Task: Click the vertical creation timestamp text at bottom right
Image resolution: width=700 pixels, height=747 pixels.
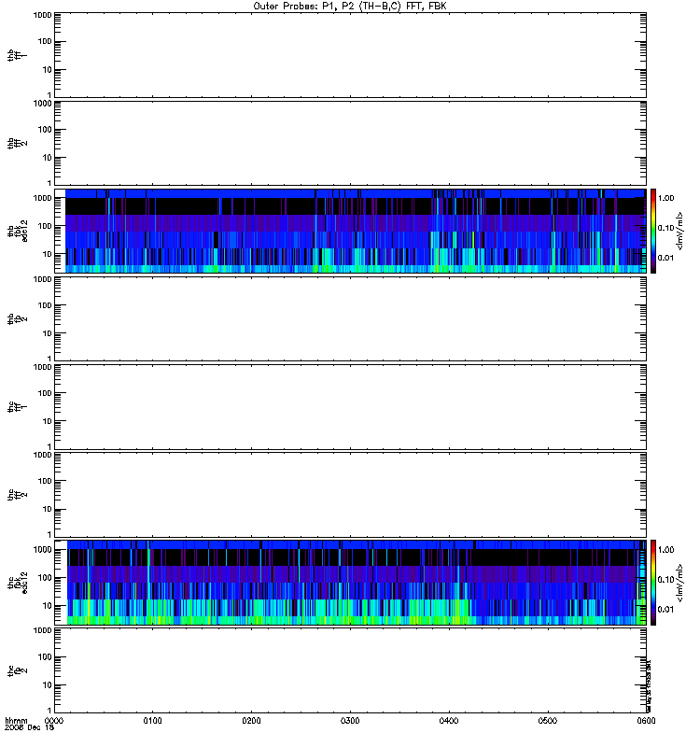Action: click(x=649, y=686)
